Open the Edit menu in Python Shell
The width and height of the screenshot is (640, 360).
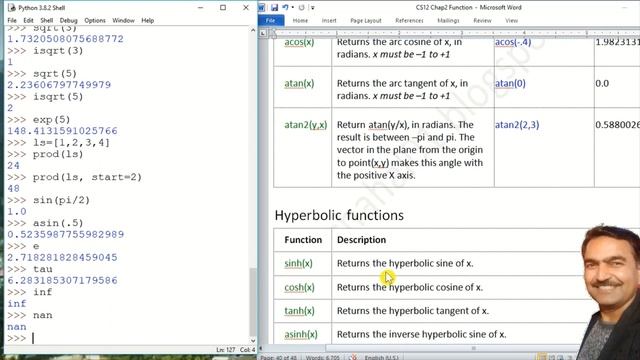tap(28, 20)
